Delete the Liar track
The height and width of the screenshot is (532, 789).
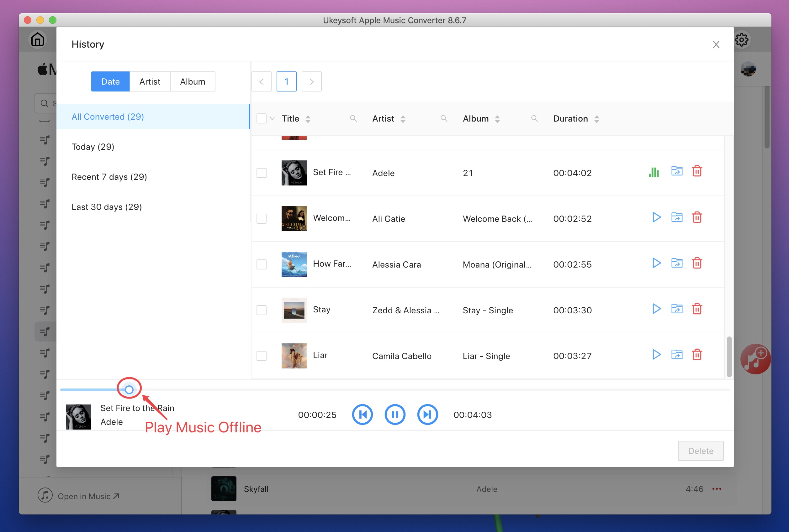[x=697, y=355]
